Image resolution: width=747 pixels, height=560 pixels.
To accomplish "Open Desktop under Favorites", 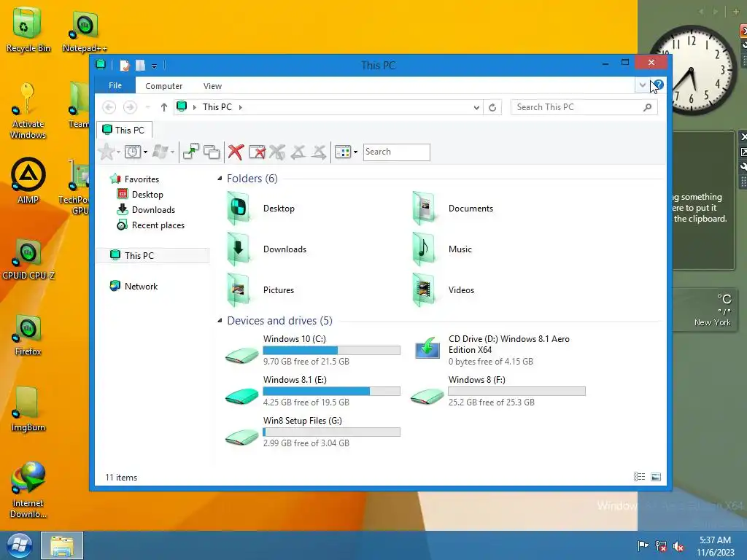I will pos(141,194).
